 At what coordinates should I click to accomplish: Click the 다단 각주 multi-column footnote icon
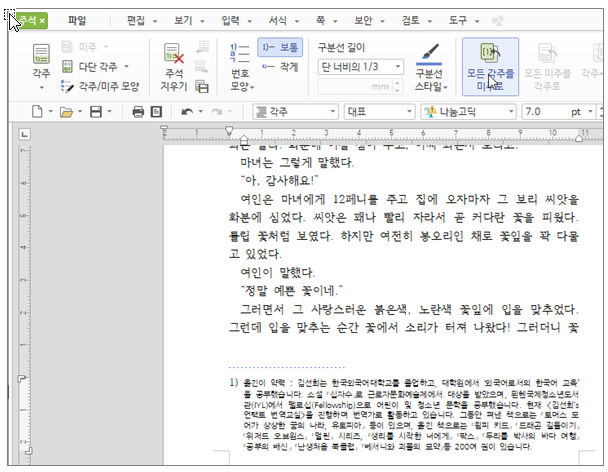67,67
